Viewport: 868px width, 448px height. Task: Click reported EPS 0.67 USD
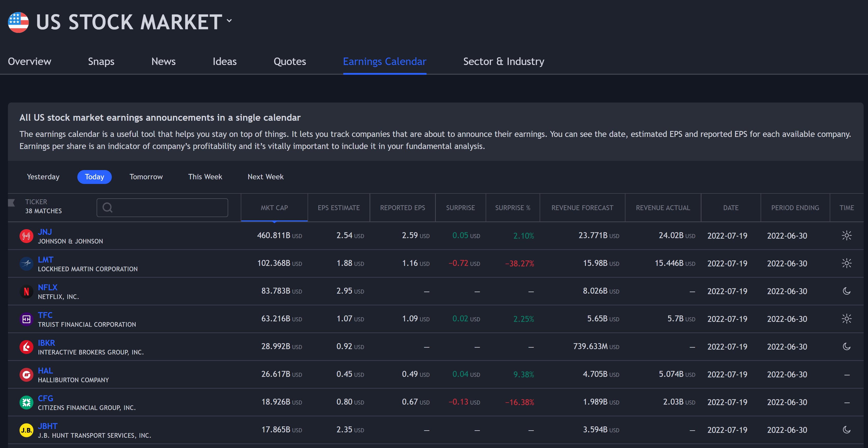point(416,402)
